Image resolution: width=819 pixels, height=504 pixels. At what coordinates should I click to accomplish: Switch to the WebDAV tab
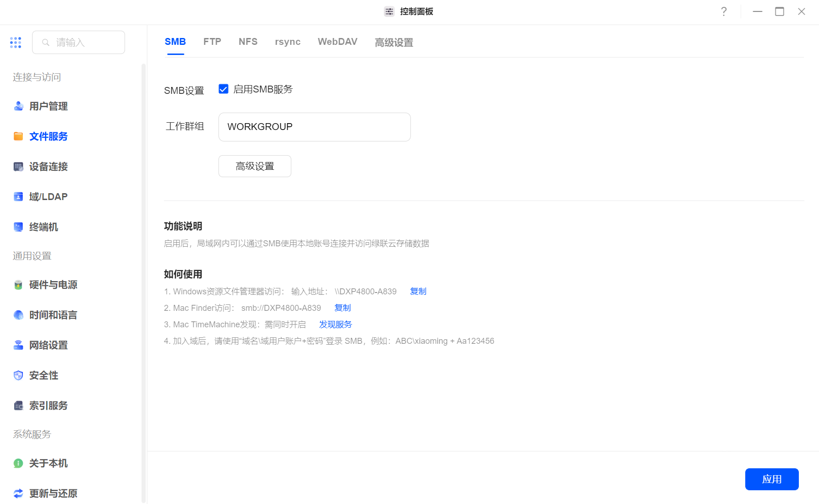pos(337,42)
